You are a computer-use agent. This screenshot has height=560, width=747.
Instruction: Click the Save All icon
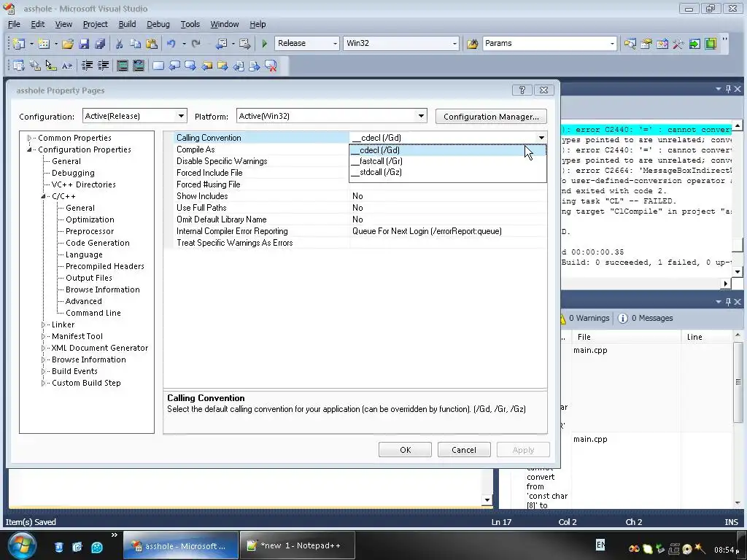99,44
